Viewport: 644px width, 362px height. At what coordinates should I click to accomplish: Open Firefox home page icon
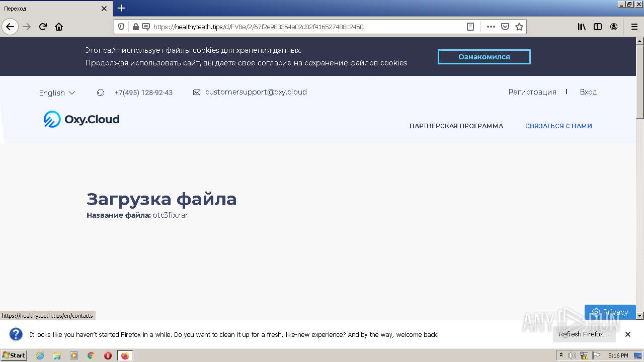59,27
